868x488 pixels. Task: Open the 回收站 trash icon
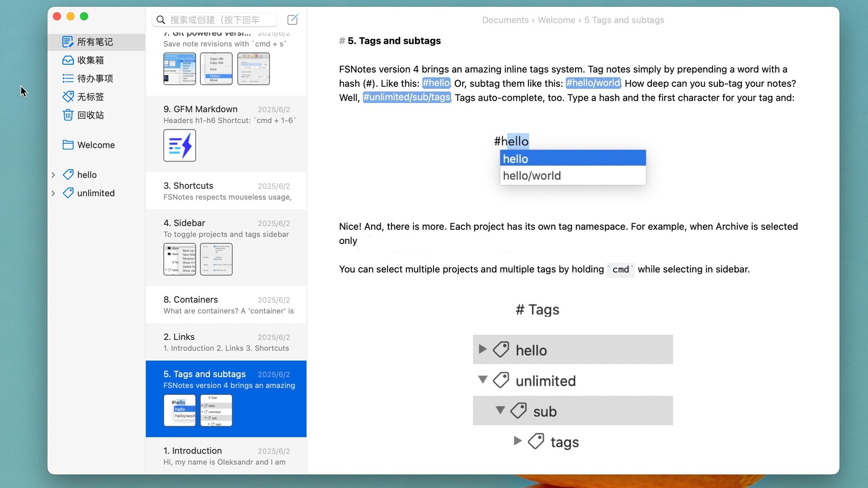68,115
